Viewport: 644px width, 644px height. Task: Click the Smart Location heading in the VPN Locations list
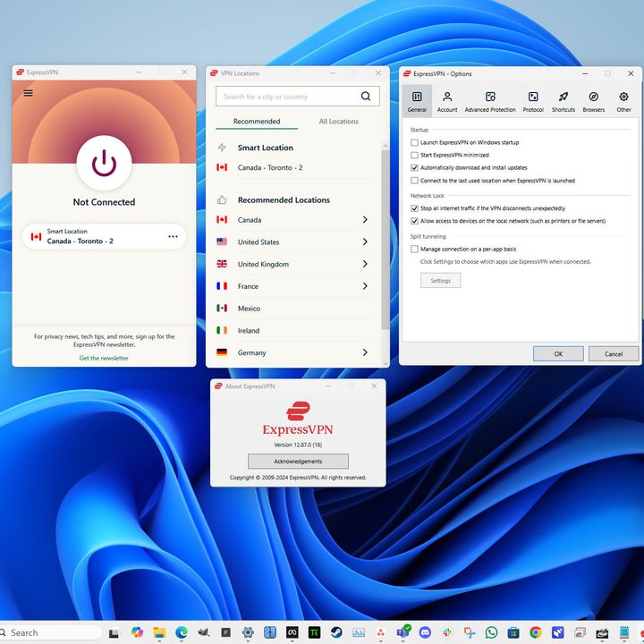(x=266, y=148)
